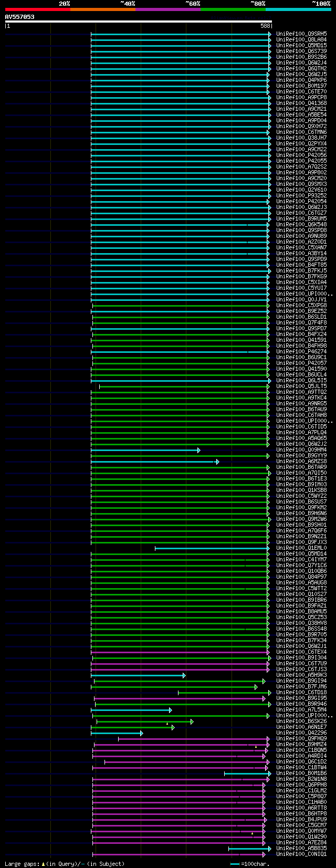This screenshot has width=336, height=868.
Task: Click hit label UniRef100_A7QI50
Action: tap(301, 473)
